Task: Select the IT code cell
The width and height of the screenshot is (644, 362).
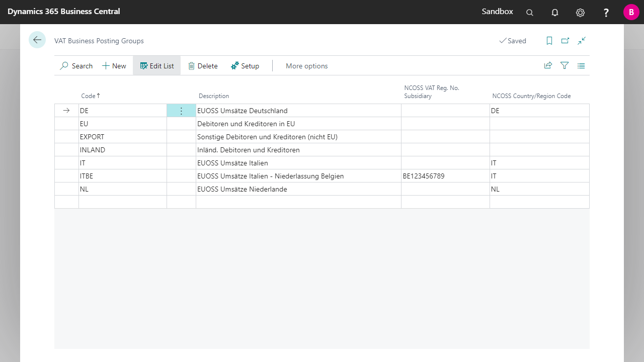Action: [123, 163]
